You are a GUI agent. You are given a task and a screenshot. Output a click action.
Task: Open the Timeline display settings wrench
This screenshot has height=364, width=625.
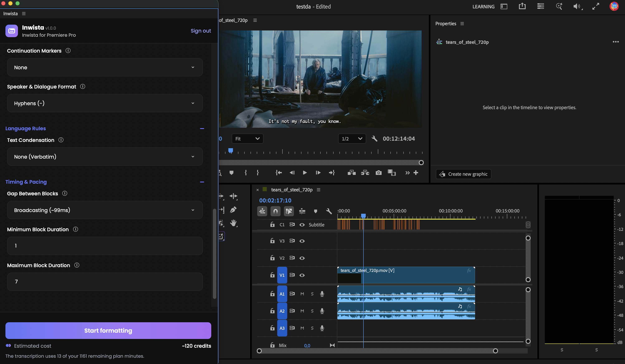tap(329, 211)
